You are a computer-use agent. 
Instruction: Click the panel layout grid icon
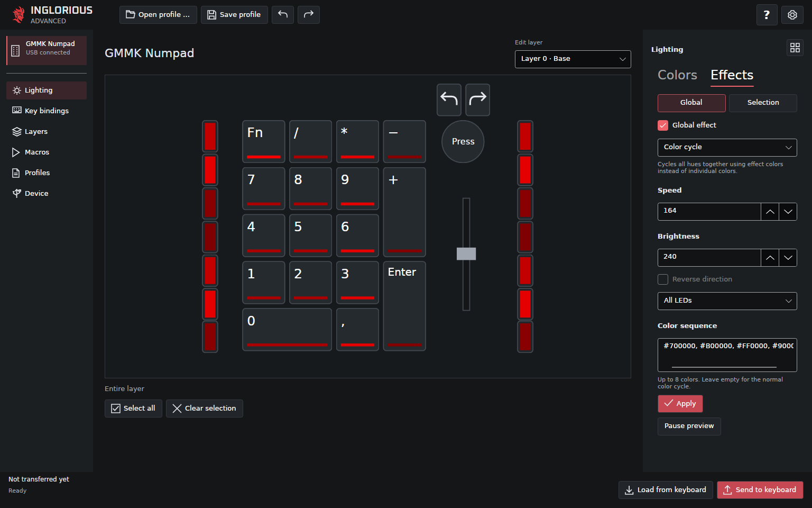pyautogui.click(x=795, y=48)
